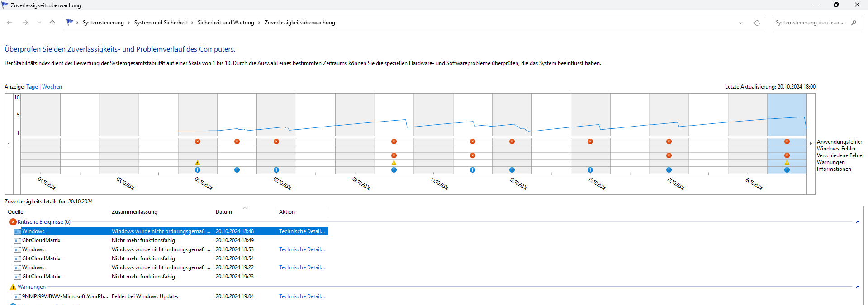Viewport: 868px width, 305px height.
Task: Click the forward navigation arrow
Action: (25, 23)
